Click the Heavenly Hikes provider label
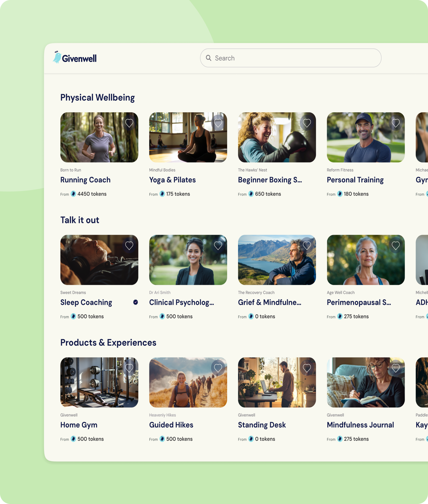428x504 pixels. (162, 415)
